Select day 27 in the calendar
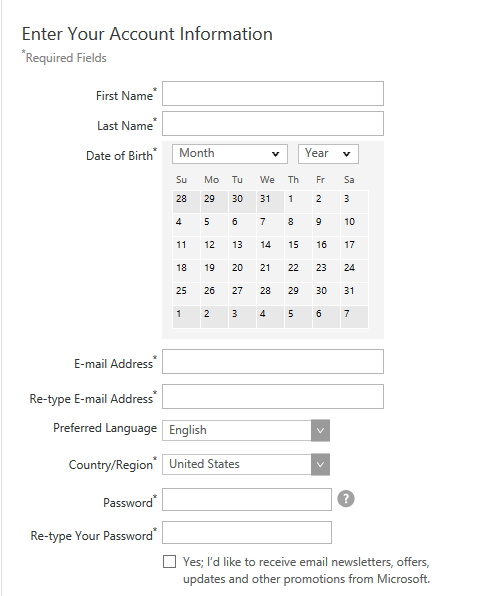The width and height of the screenshot is (481, 596). point(242,294)
